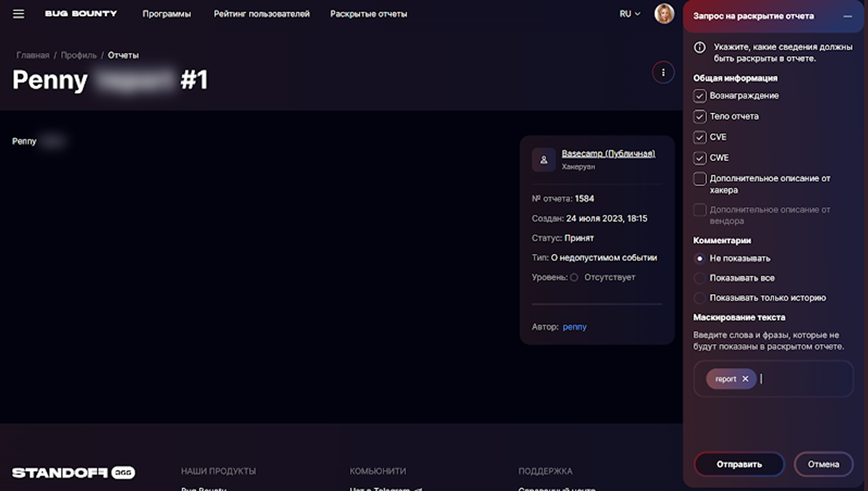Image resolution: width=868 pixels, height=491 pixels.
Task: Open the RU language dropdown
Action: tap(630, 14)
